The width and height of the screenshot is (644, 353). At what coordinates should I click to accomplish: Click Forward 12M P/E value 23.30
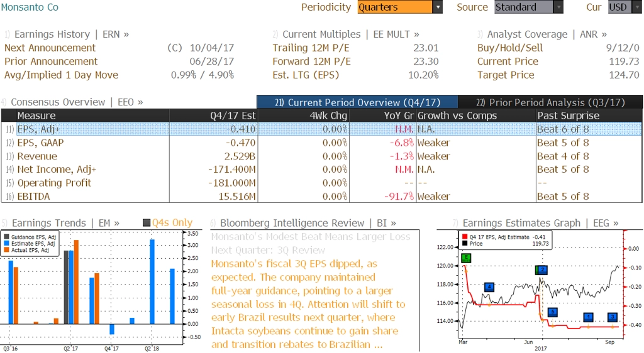426,62
